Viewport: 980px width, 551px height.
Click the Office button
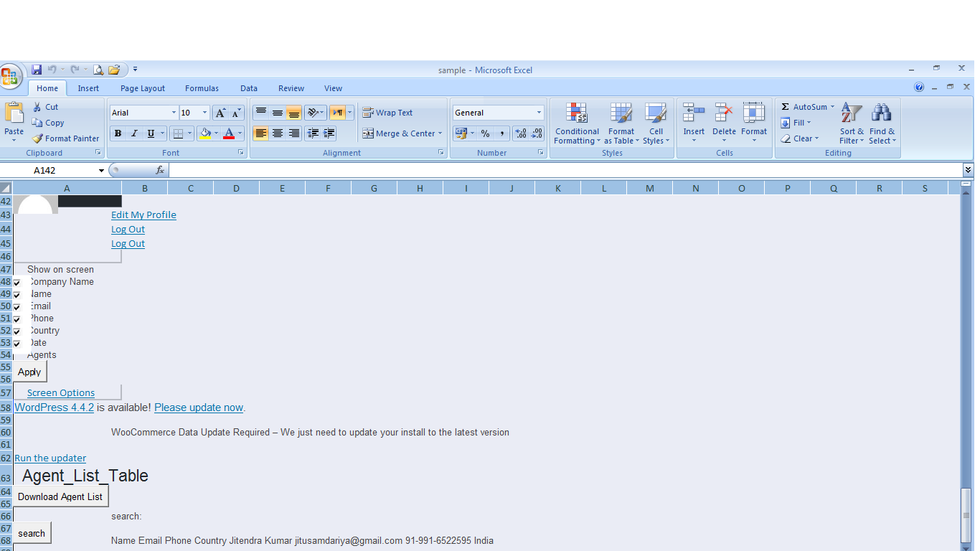coord(10,76)
